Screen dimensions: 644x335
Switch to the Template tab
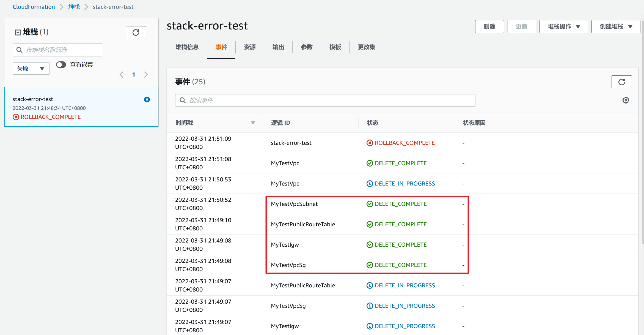coord(335,47)
